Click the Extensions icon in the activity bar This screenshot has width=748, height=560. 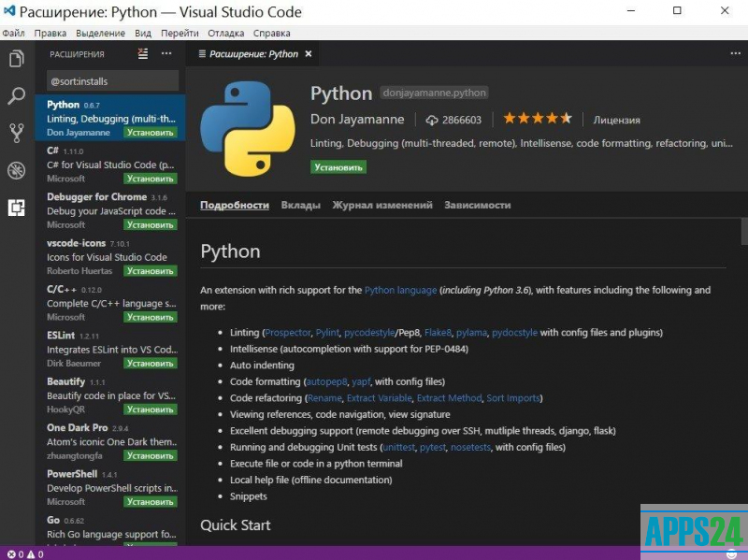coord(16,208)
